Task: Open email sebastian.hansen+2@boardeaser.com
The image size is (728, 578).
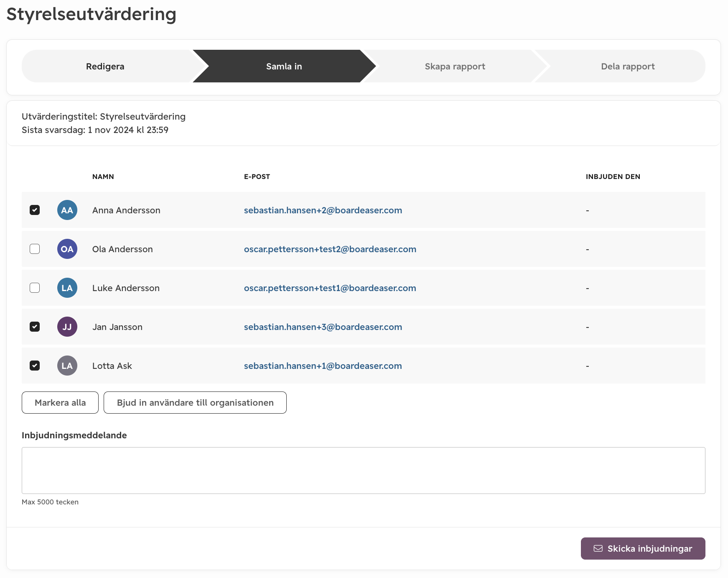Action: pos(323,210)
